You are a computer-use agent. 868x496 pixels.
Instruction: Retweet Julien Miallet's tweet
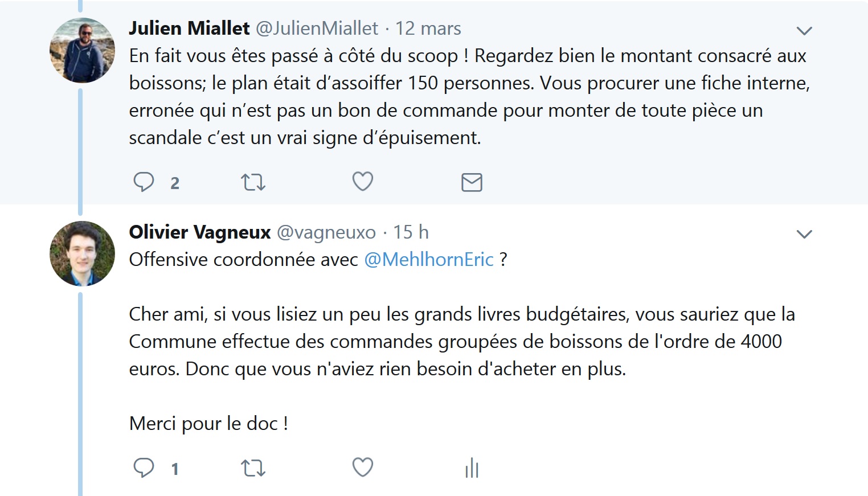coord(253,182)
